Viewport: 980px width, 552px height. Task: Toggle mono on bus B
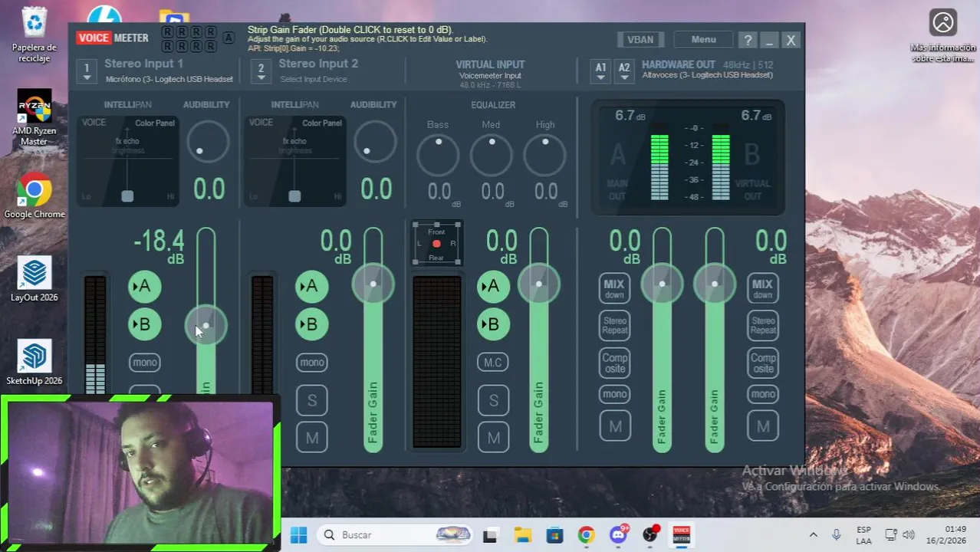(763, 394)
